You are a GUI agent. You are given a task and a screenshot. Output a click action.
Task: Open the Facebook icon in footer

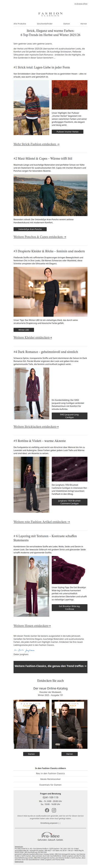(x=47, y=810)
